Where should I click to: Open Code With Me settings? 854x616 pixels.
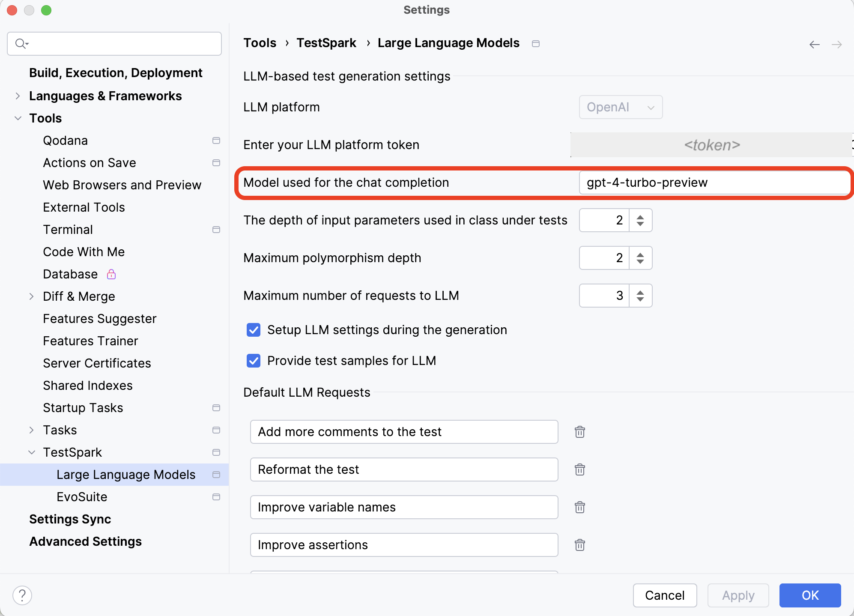(84, 252)
